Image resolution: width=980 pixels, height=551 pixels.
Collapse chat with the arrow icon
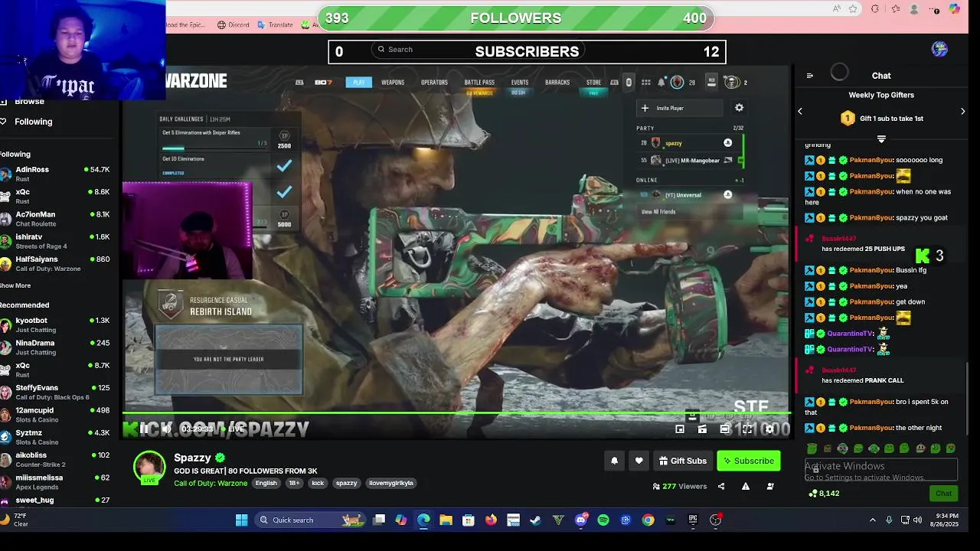pyautogui.click(x=810, y=76)
